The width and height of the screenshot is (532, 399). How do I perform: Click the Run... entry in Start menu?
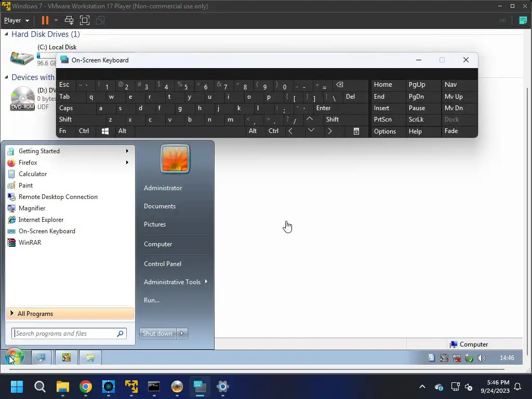tap(152, 300)
